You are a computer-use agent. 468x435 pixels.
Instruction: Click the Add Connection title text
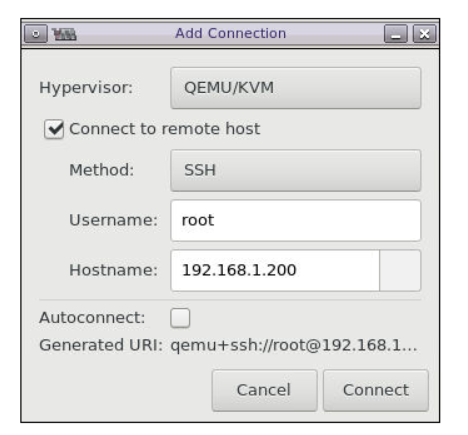231,33
